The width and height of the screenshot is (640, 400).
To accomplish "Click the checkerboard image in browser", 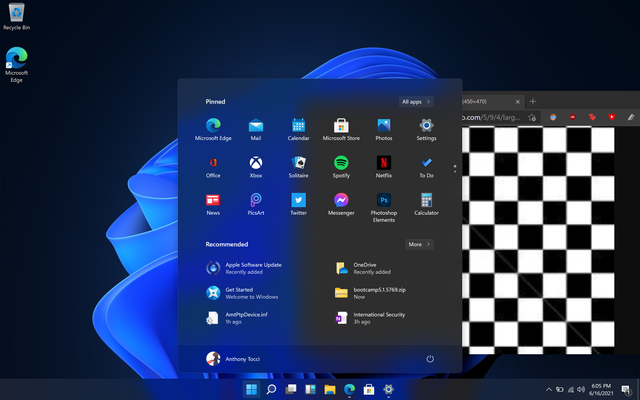I will 538,240.
